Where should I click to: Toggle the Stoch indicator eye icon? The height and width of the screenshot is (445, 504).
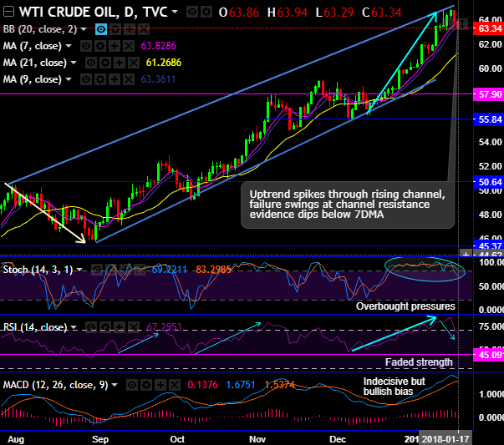click(x=97, y=270)
